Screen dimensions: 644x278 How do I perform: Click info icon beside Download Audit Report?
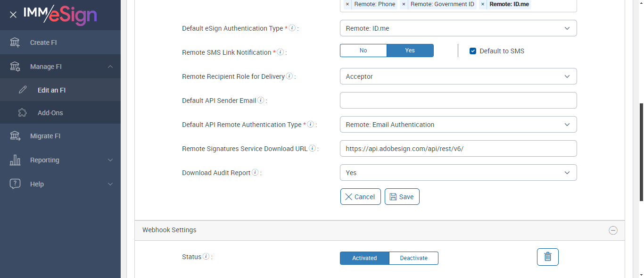point(255,173)
